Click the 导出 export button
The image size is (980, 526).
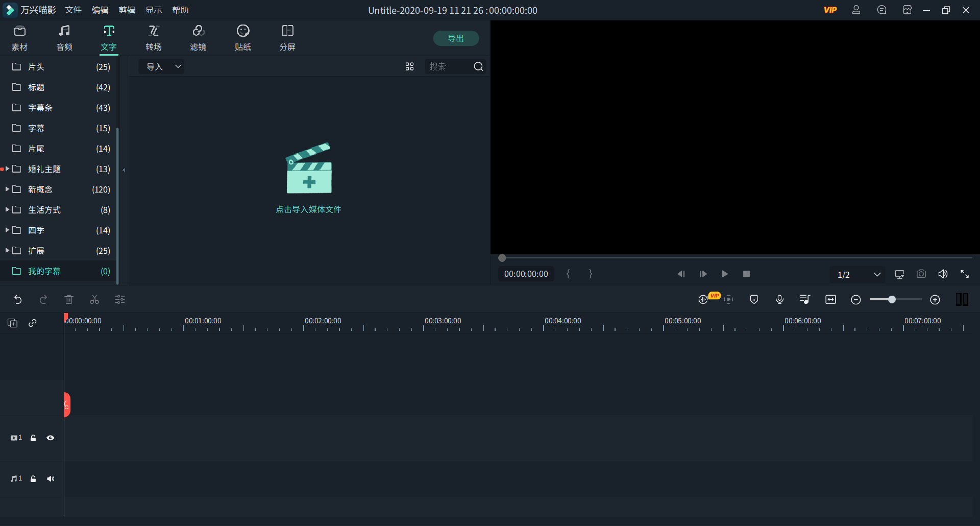tap(456, 38)
